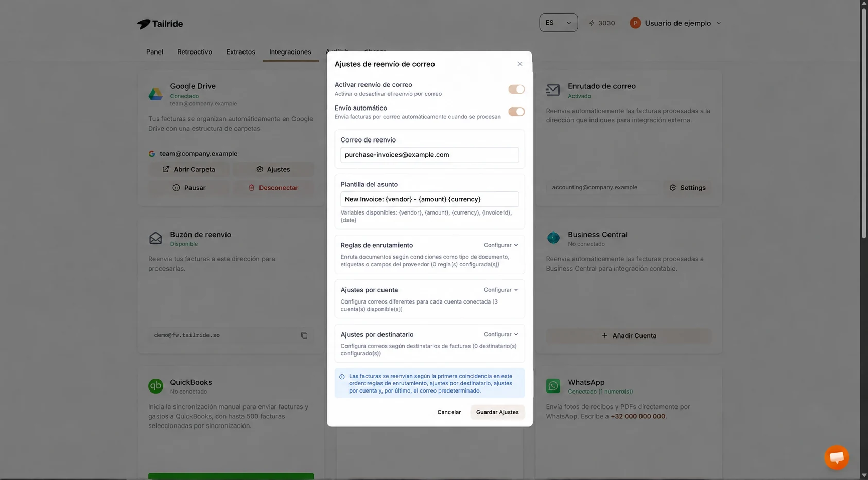868x480 pixels.
Task: Expand Ajustes por cuenta Configurar
Action: [501, 290]
